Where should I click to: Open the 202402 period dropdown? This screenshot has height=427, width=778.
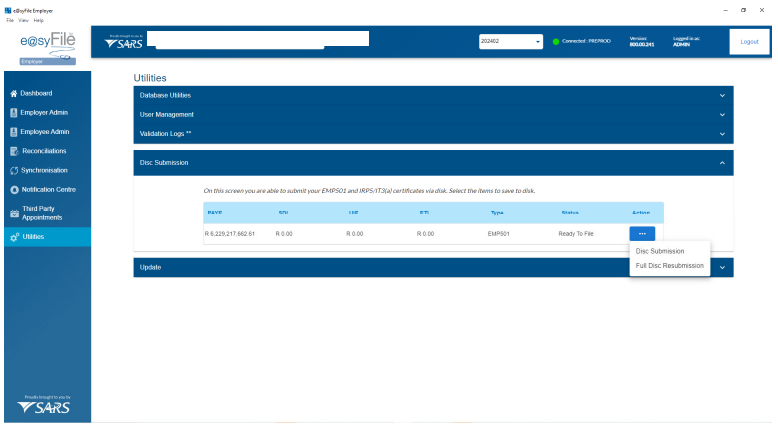coord(511,41)
